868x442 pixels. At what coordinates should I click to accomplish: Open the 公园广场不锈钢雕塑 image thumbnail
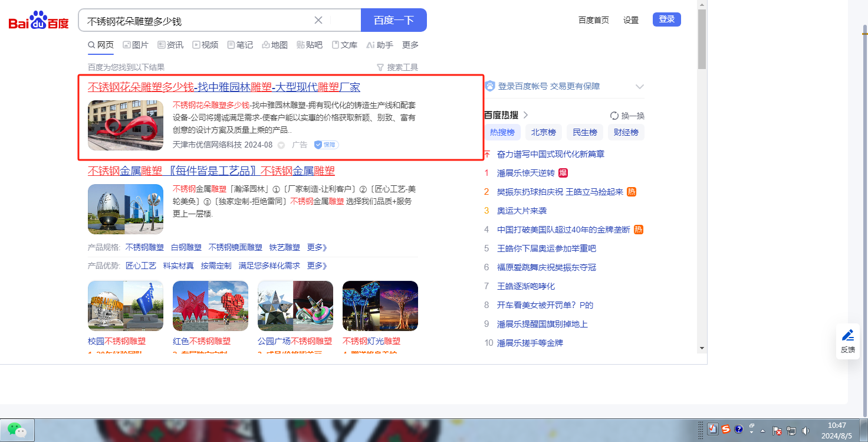click(x=295, y=306)
